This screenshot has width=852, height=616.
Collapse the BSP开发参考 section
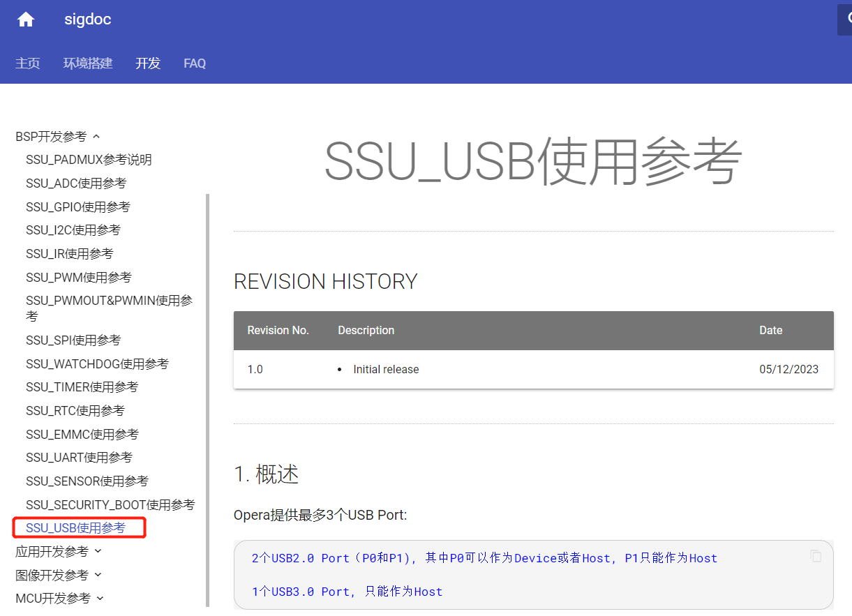(x=96, y=137)
